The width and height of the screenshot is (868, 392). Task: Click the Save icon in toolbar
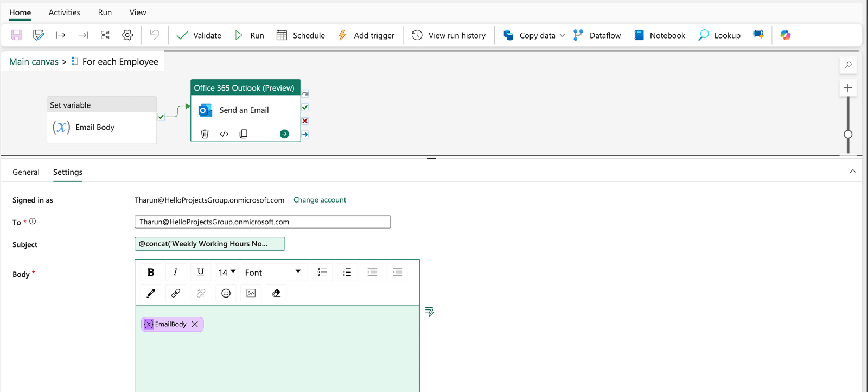click(16, 35)
